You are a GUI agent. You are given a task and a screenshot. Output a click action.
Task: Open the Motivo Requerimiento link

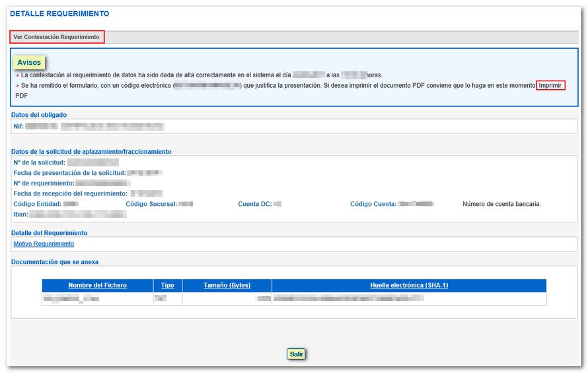44,244
